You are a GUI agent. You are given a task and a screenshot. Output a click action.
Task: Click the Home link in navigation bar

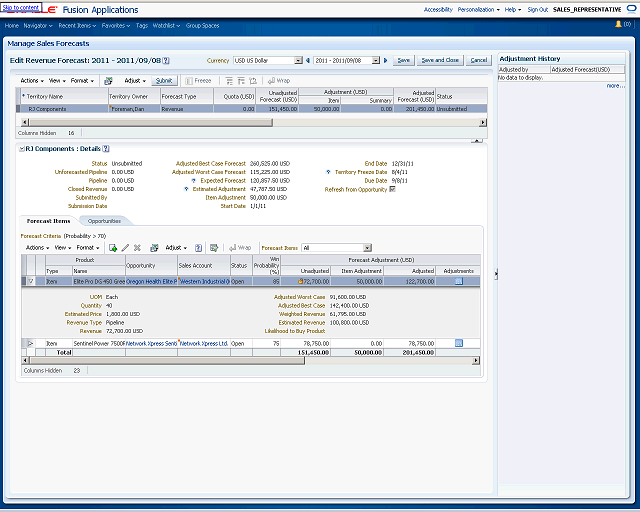(x=11, y=26)
